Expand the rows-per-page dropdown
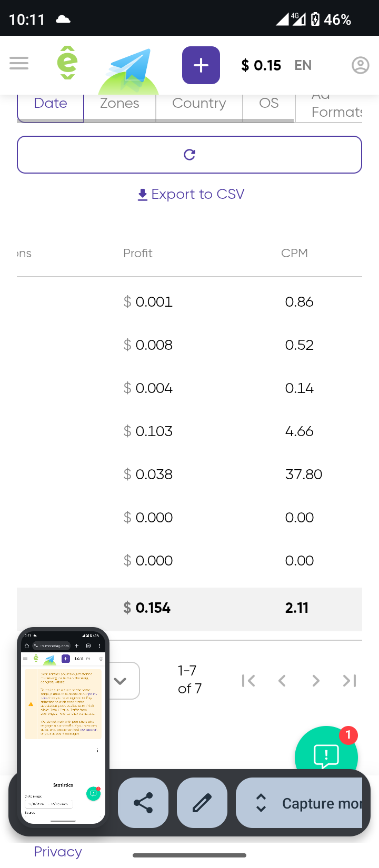Viewport: 379px width, 868px height. click(121, 681)
